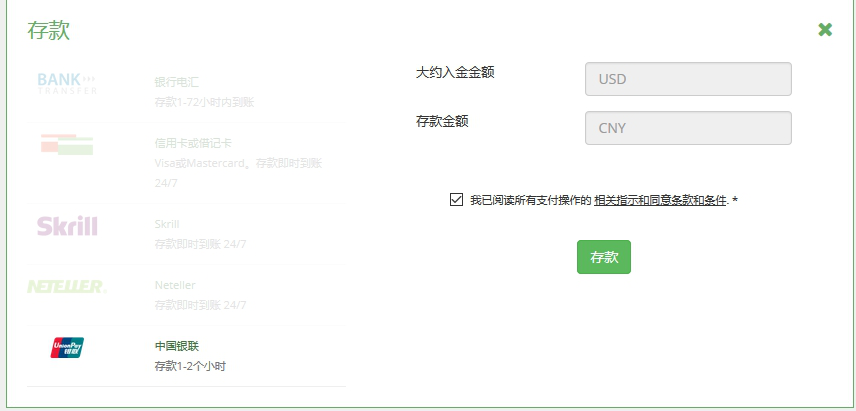856x411 pixels.
Task: Close the 存款 dialog with green X
Action: [x=825, y=29]
